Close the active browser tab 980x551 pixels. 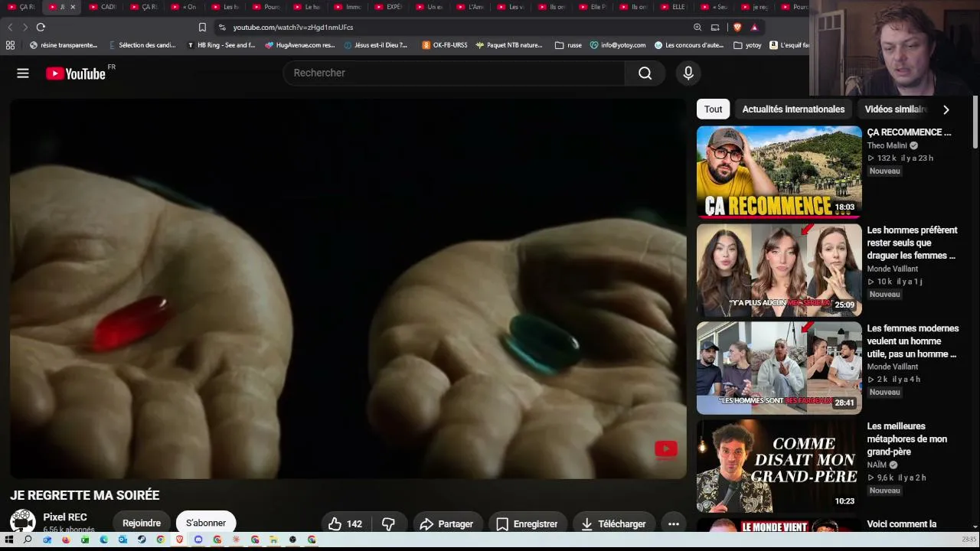[73, 7]
